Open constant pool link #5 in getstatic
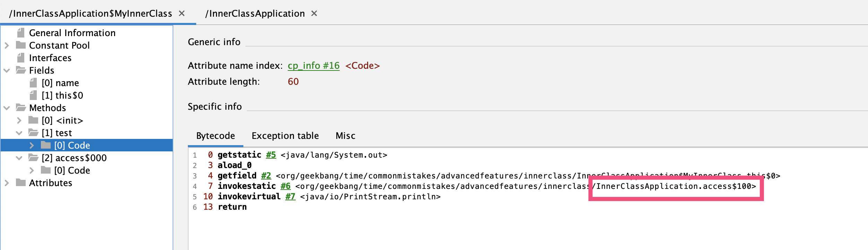Screen dimensions: 868x250 (x=271, y=155)
